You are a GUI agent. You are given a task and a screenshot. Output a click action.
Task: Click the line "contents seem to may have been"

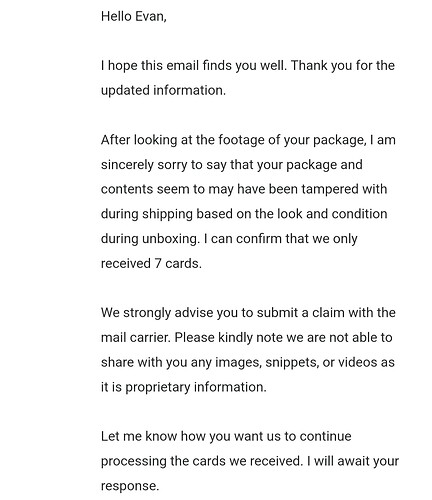244,189
